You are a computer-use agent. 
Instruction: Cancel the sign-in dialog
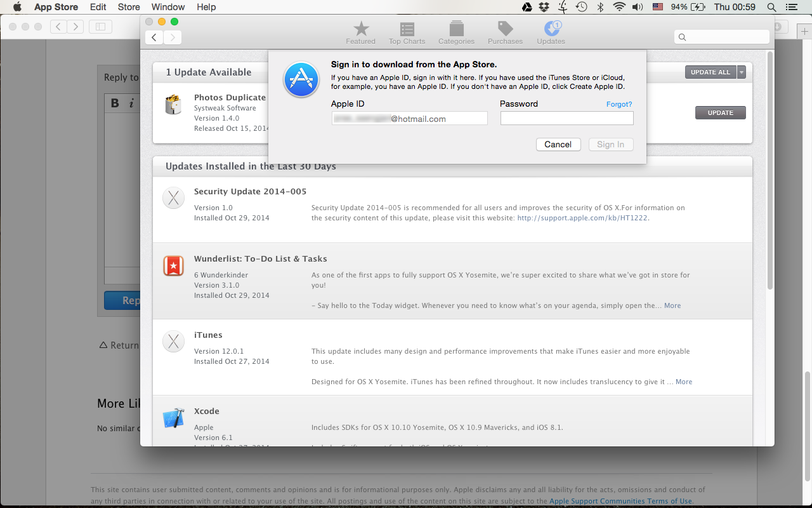pyautogui.click(x=558, y=144)
